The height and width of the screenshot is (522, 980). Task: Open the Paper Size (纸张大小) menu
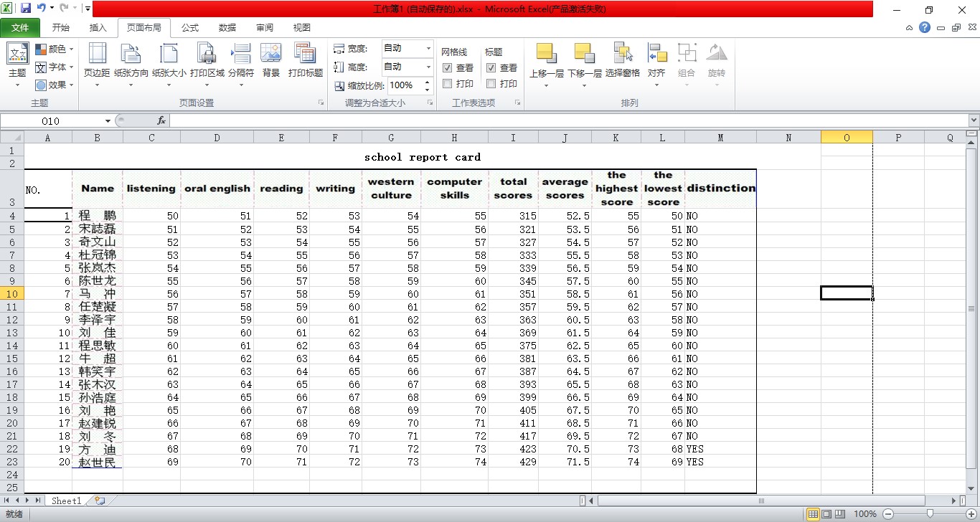[169, 65]
